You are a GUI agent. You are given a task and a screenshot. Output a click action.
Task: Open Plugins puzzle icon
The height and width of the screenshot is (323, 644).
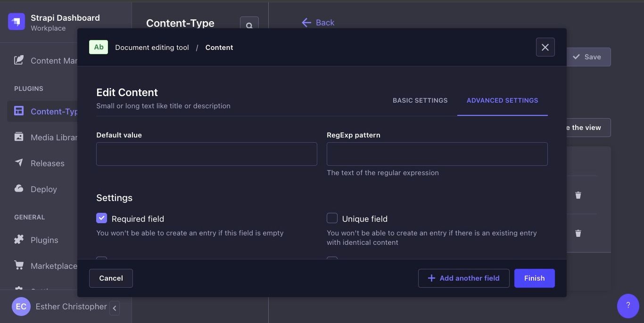pyautogui.click(x=19, y=240)
